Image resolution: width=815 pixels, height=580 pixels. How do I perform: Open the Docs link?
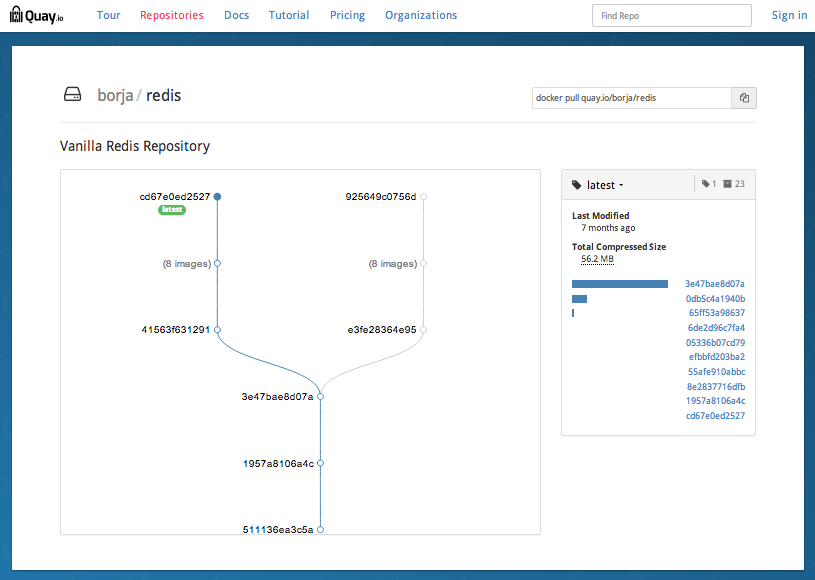[236, 15]
